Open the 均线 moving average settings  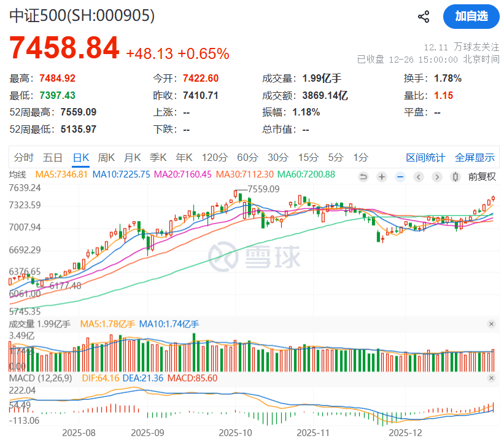[x=18, y=174]
